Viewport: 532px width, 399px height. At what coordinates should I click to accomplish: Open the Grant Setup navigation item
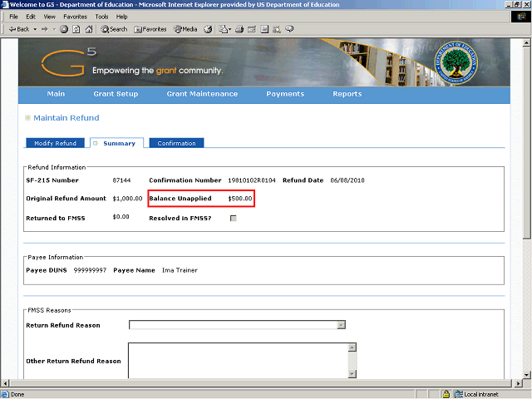(x=116, y=94)
